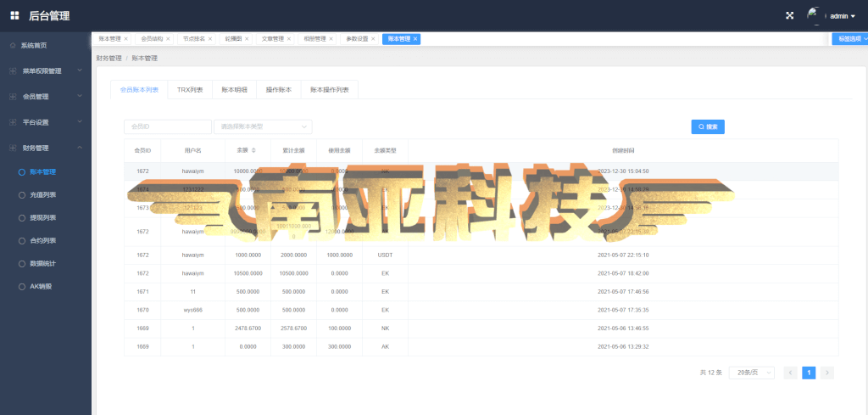Viewport: 868px width, 415px height.
Task: Click the timestamp 2023-12-30 15:04:50
Action: [623, 171]
